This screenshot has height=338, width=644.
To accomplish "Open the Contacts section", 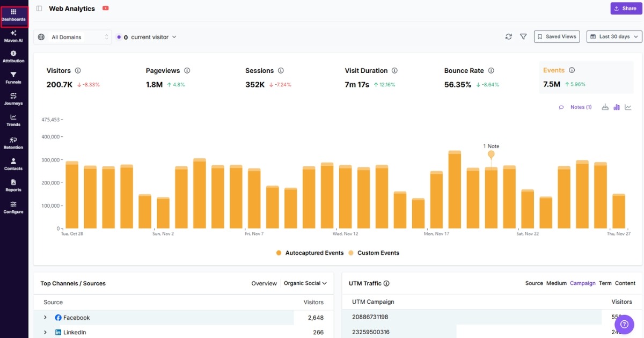I will tap(13, 165).
